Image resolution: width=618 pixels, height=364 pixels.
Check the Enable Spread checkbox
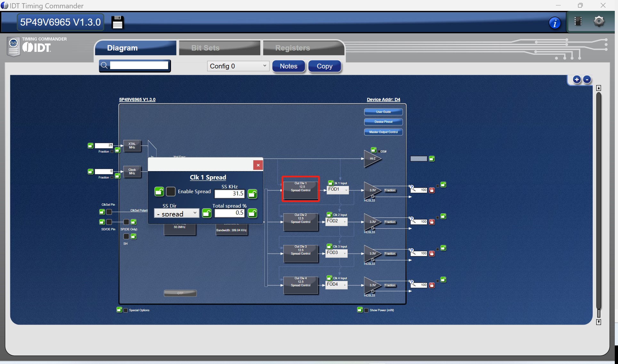pyautogui.click(x=171, y=191)
